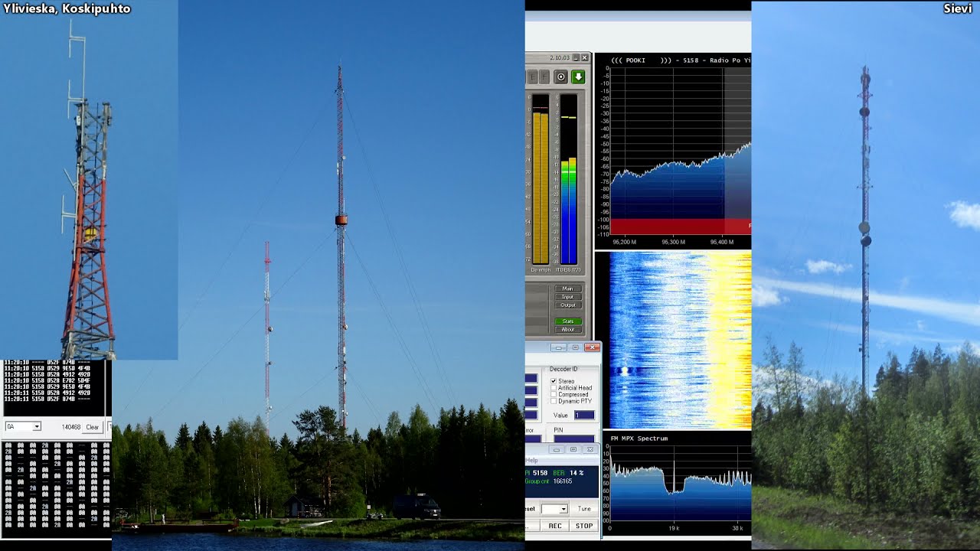The image size is (980, 551).
Task: Click the BER 14 % readout
Action: pos(568,473)
